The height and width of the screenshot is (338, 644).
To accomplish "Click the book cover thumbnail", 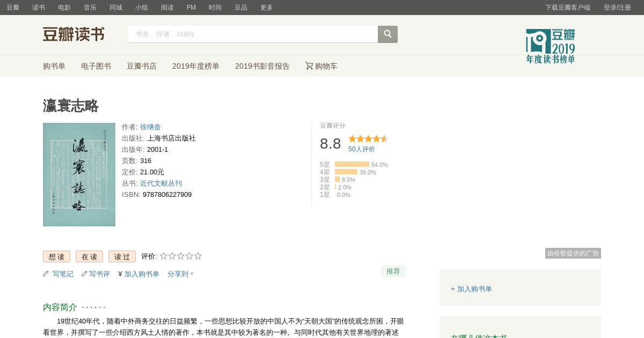I will 79,174.
